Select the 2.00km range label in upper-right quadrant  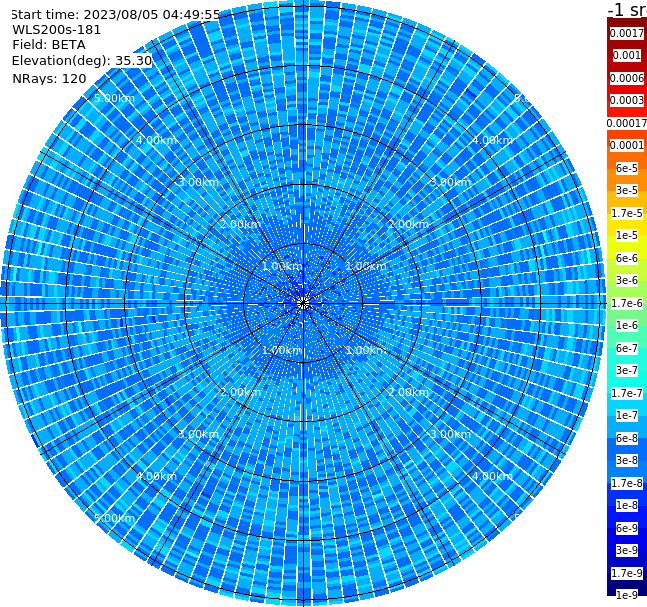click(x=408, y=224)
